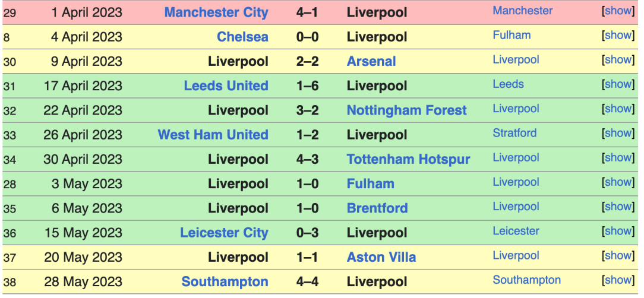
Task: Expand show link for Chelsea match
Action: tap(618, 35)
